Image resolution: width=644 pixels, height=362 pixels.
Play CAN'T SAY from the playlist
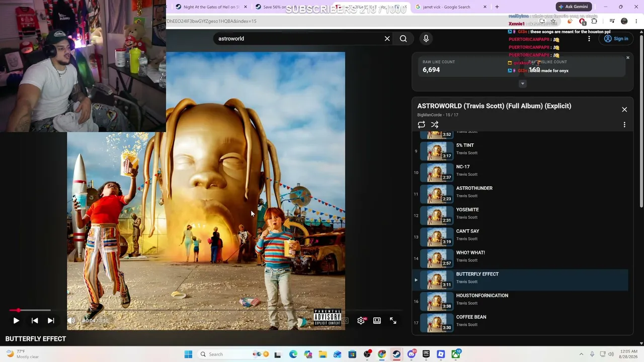[x=520, y=236]
